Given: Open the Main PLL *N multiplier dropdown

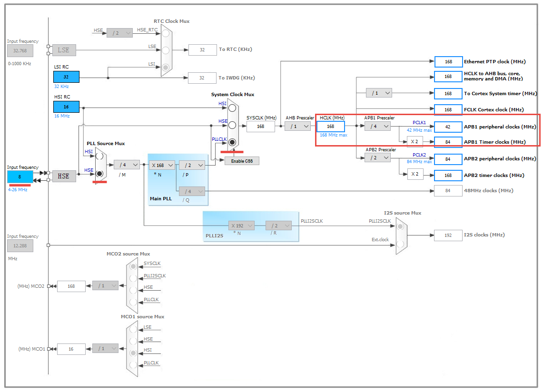Looking at the screenshot, I should [162, 165].
